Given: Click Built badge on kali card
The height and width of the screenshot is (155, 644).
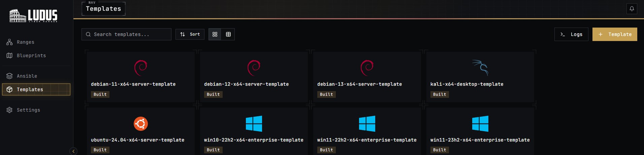Looking at the screenshot, I should pos(440,94).
